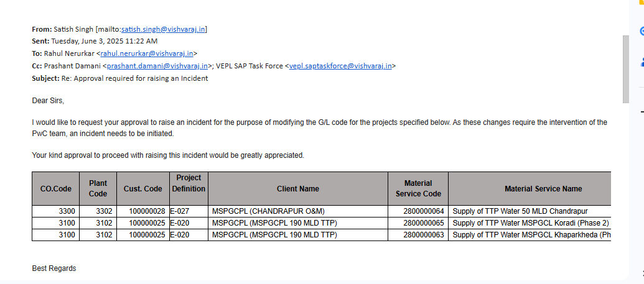Image resolution: width=644 pixels, height=284 pixels.
Task: Select the Material Service Code header
Action: tap(418, 189)
